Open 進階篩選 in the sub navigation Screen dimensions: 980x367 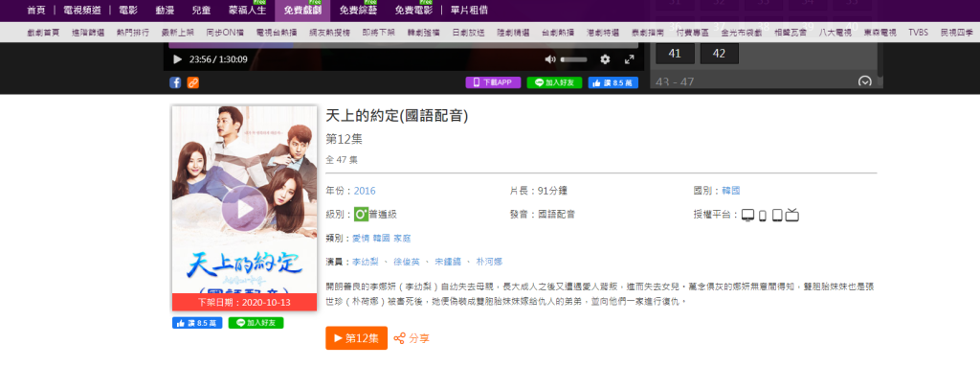tap(88, 33)
